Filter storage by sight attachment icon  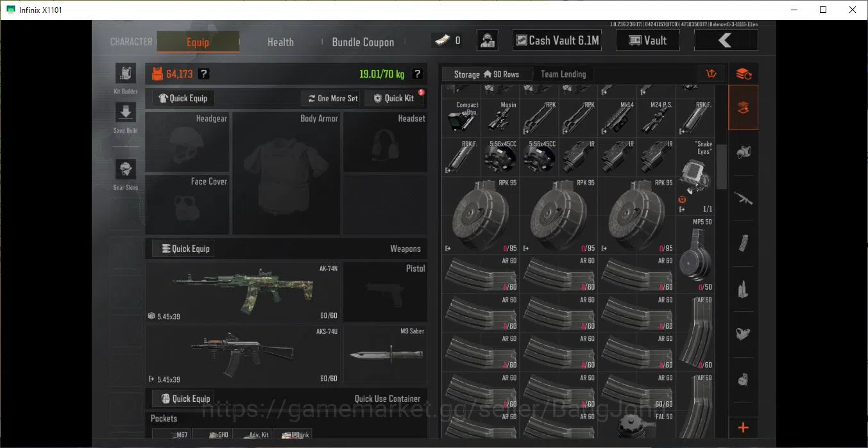pyautogui.click(x=743, y=335)
